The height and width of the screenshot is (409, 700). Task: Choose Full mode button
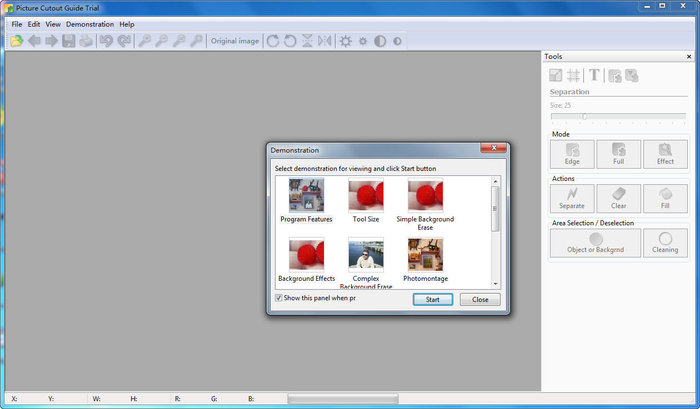coord(619,154)
